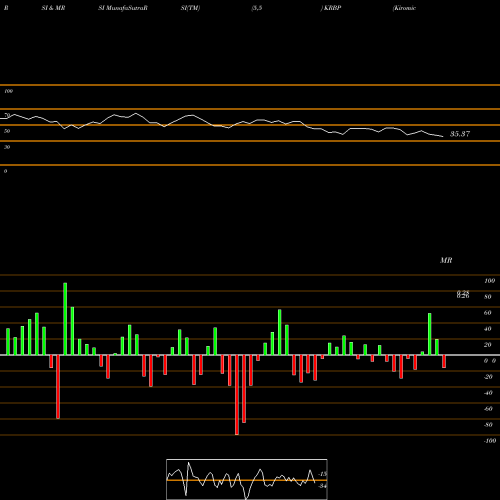Click the 80 label on MR axis
The width and height of the screenshot is (500, 500).
488,297
